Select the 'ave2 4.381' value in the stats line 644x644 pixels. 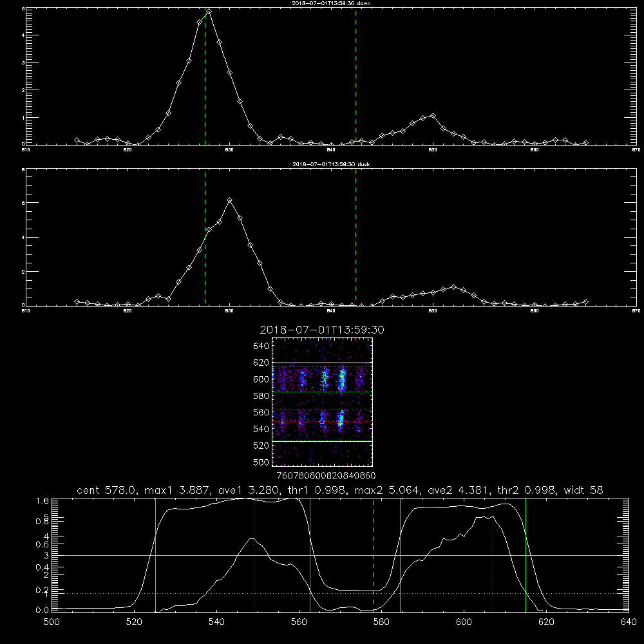pos(457,490)
